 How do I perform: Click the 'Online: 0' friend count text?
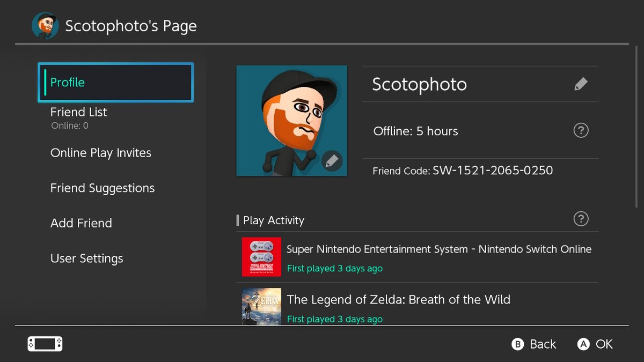70,126
